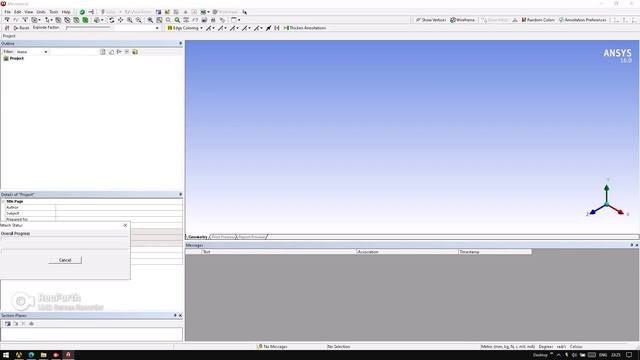This screenshot has width=640, height=360.
Task: Close the Messages panel
Action: (637, 245)
